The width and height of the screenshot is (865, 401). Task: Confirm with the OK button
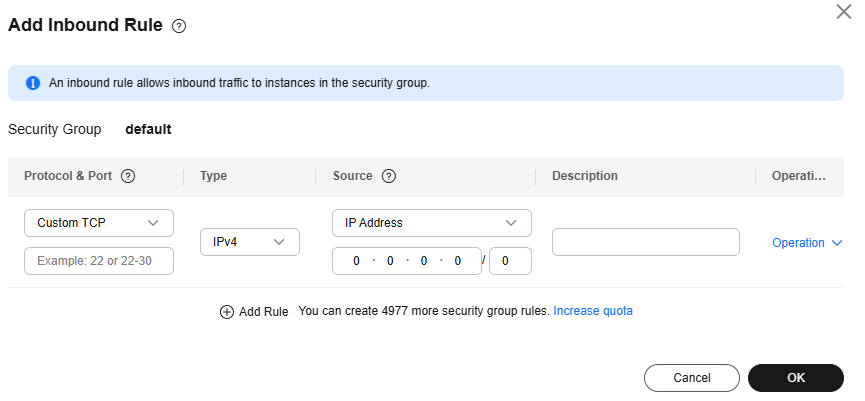[795, 378]
